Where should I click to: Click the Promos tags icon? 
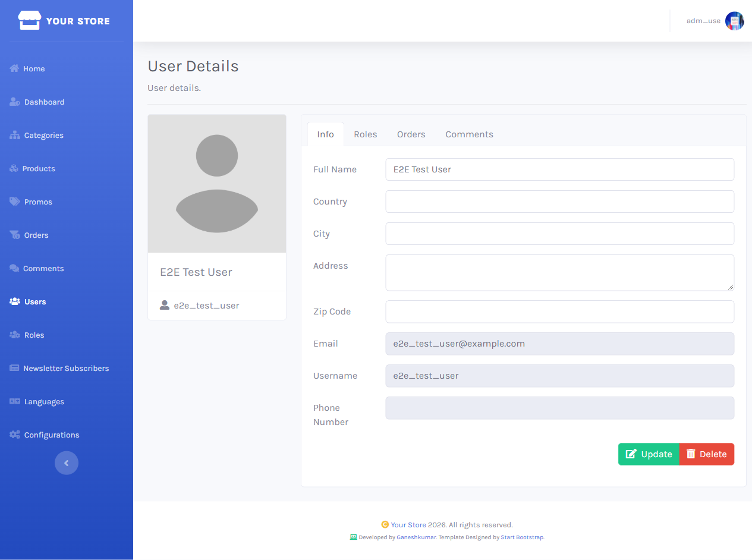tap(15, 202)
